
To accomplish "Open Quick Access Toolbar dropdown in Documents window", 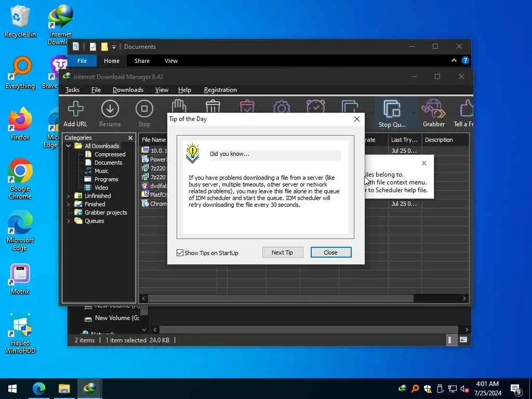I will tap(114, 47).
